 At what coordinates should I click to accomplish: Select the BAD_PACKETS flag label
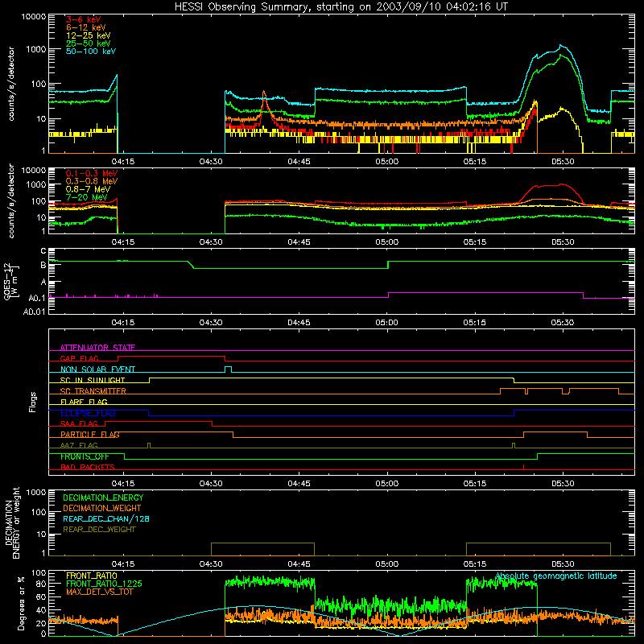pos(88,467)
